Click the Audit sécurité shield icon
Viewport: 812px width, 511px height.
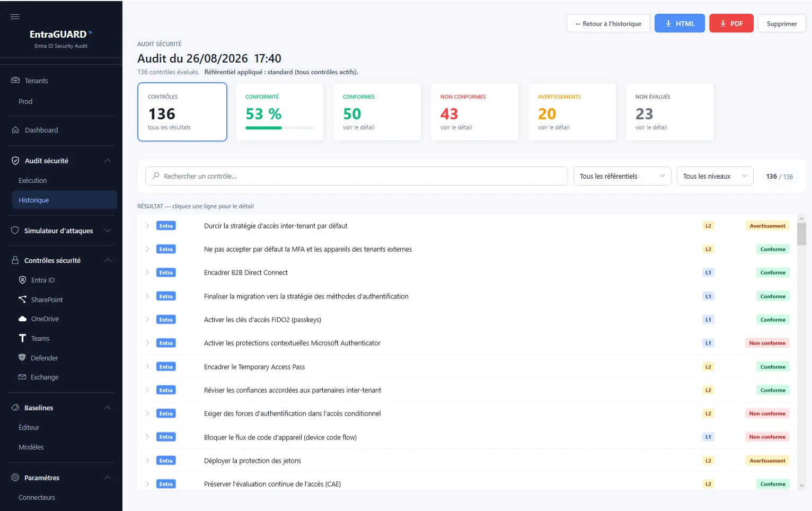coord(15,161)
